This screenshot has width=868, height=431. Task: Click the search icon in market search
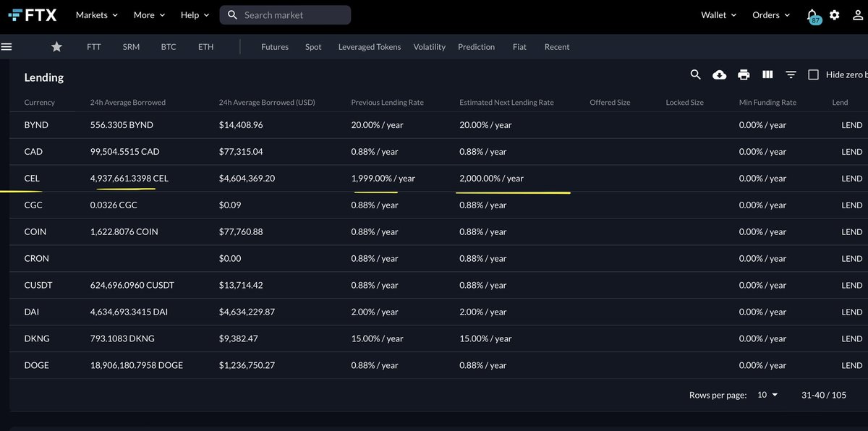coord(231,14)
